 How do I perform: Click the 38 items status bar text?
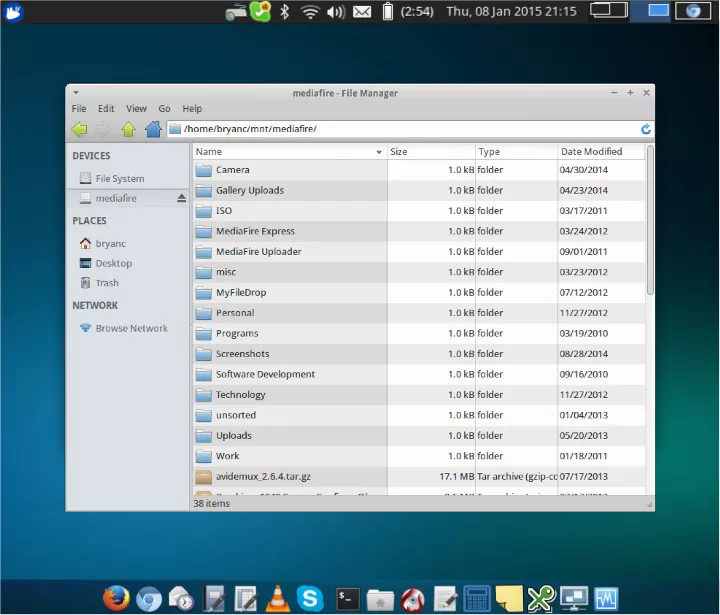coord(211,504)
